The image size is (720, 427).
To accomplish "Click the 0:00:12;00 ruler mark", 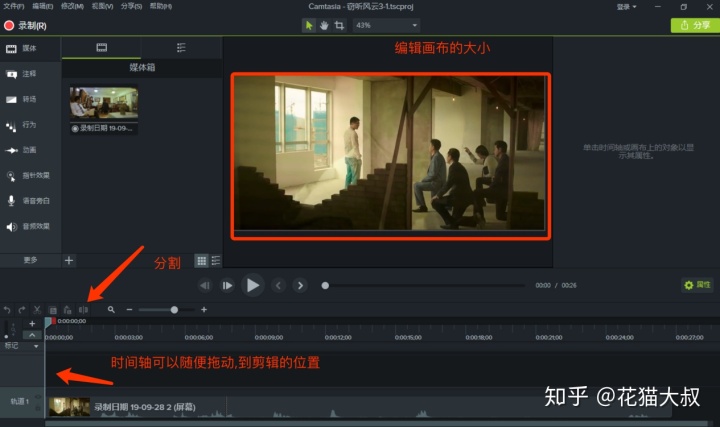I will pos(338,337).
